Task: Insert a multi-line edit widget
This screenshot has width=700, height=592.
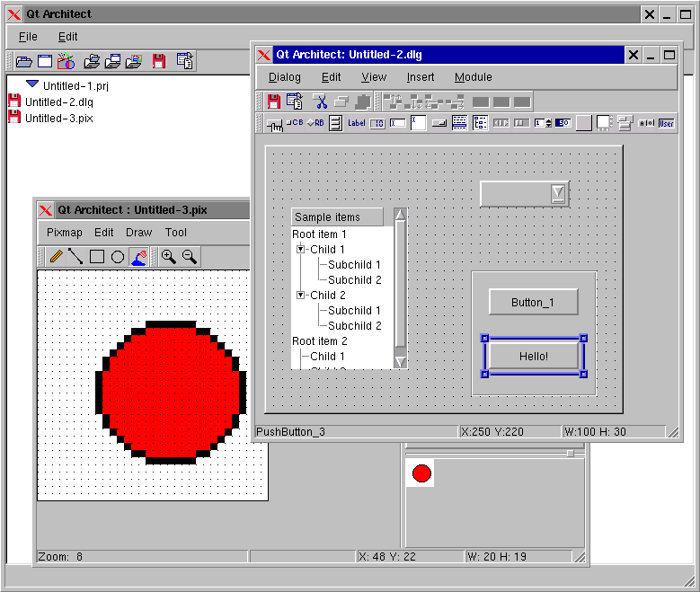Action: pos(419,123)
